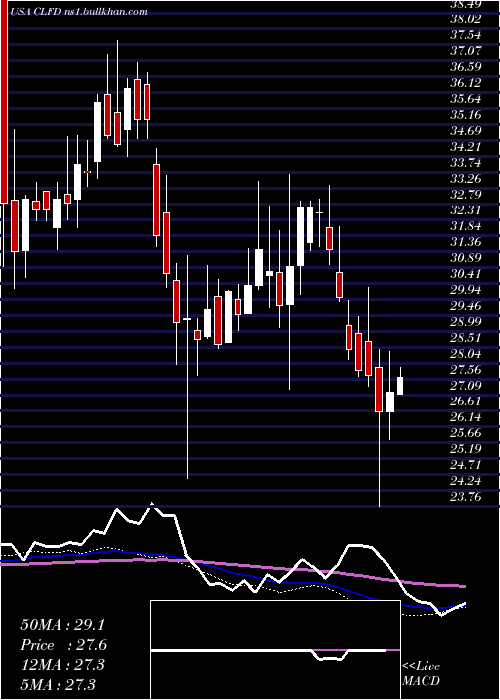The image size is (500, 700).
Task: Click the 30.41 price axis label
Action: pyautogui.click(x=466, y=274)
